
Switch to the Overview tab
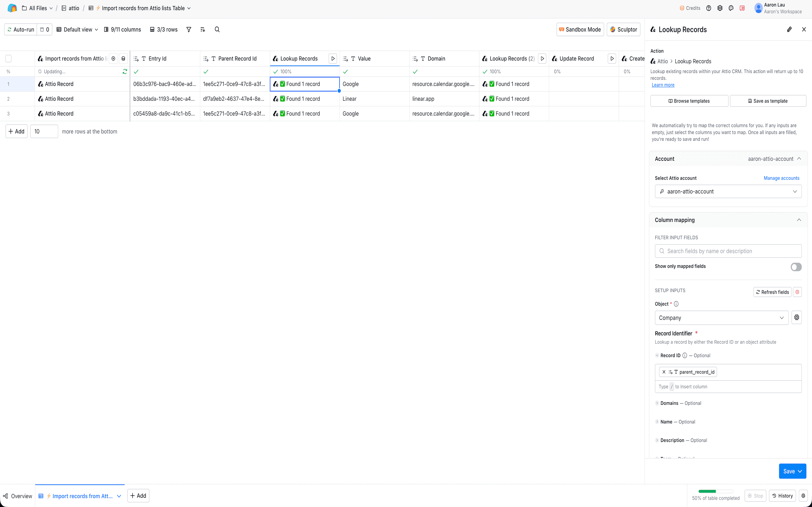pos(18,496)
